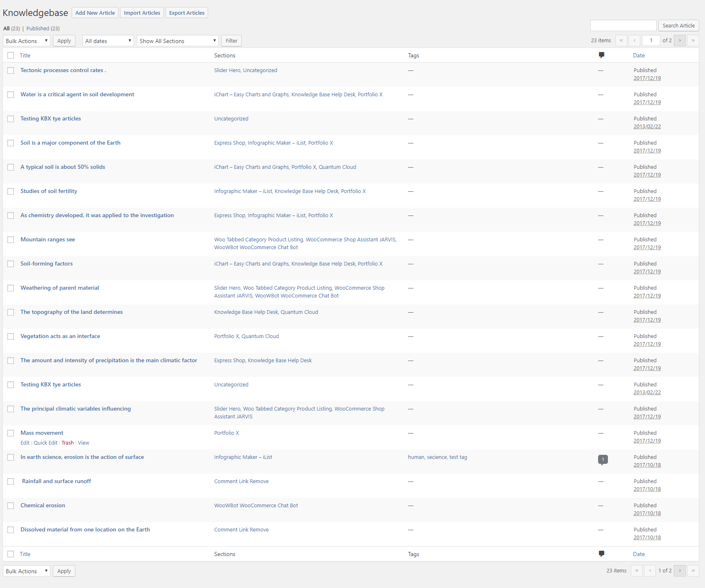The width and height of the screenshot is (705, 588).
Task: Switch to the All (23) view
Action: click(x=11, y=28)
